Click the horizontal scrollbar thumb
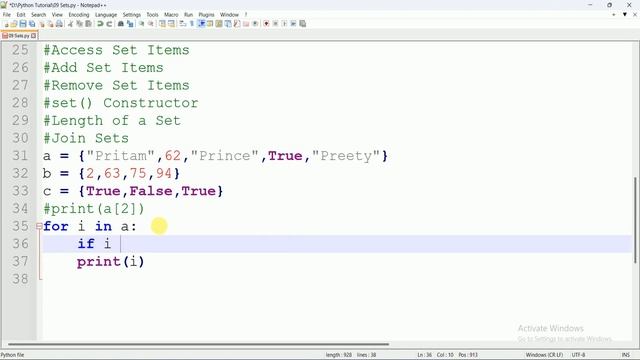The height and width of the screenshot is (360, 640). point(198,344)
